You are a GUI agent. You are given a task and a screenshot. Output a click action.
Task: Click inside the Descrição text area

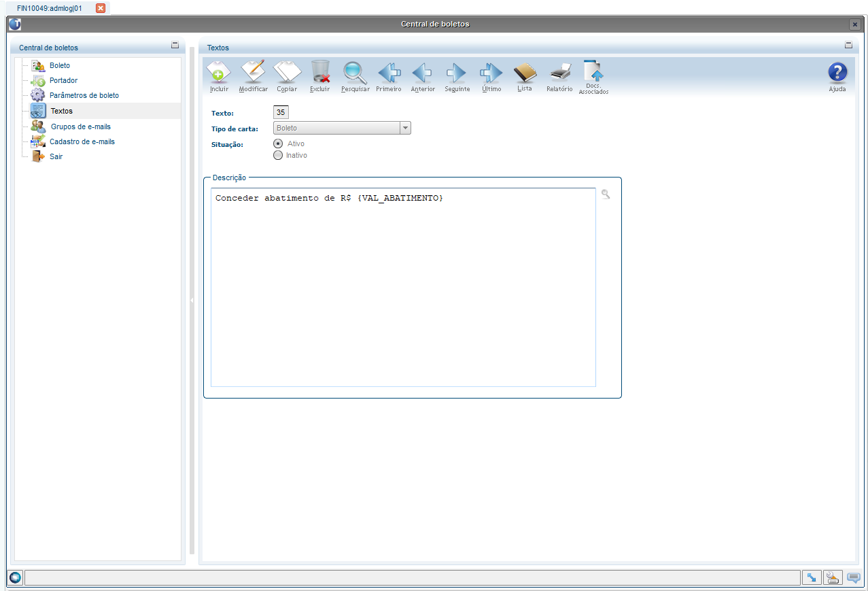[x=403, y=287]
